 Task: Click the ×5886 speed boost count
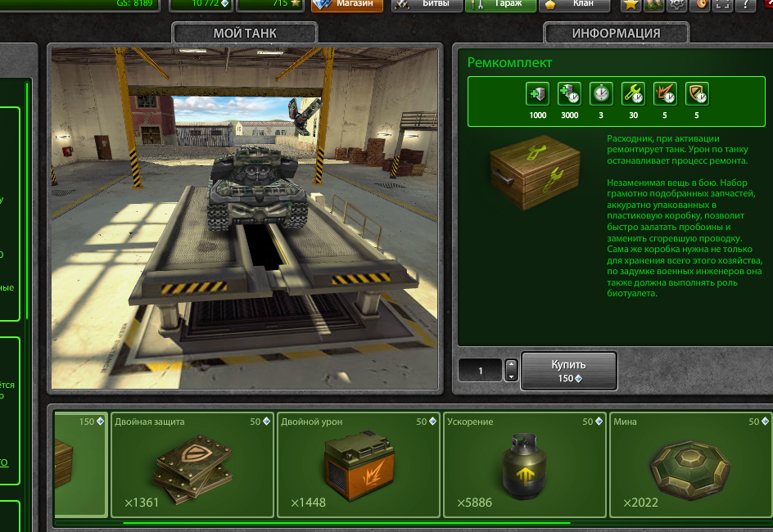click(x=474, y=503)
